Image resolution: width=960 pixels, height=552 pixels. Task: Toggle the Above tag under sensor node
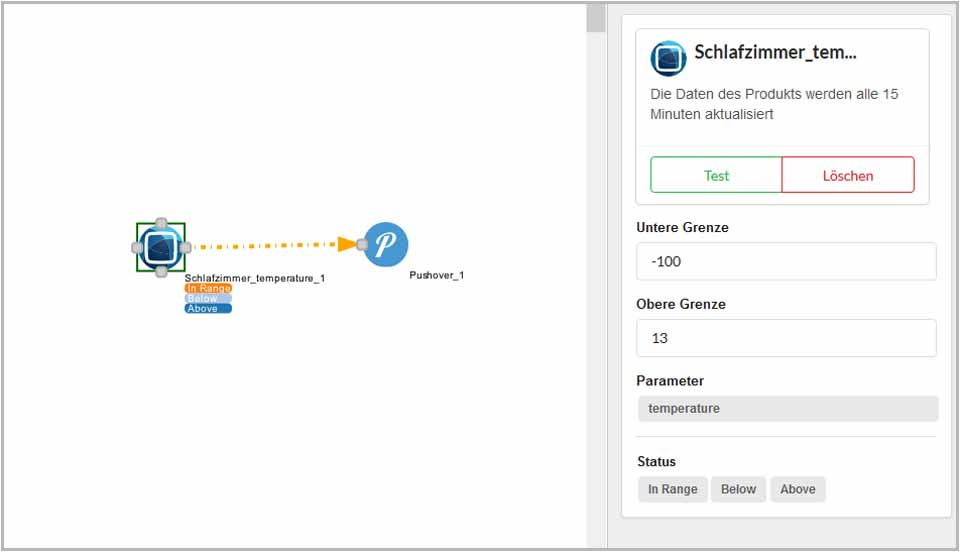(x=208, y=308)
